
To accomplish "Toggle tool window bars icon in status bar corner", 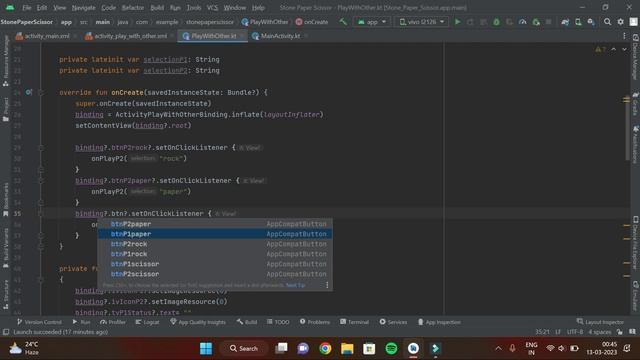I will (6, 332).
